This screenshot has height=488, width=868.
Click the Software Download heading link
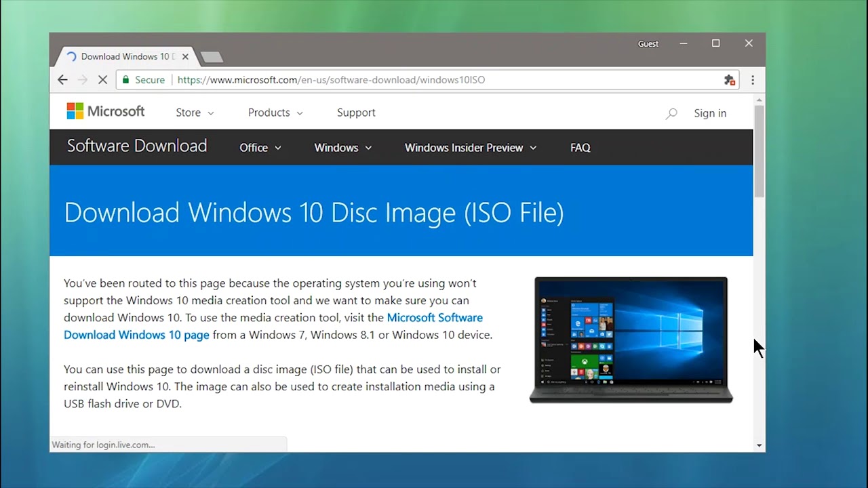[137, 146]
